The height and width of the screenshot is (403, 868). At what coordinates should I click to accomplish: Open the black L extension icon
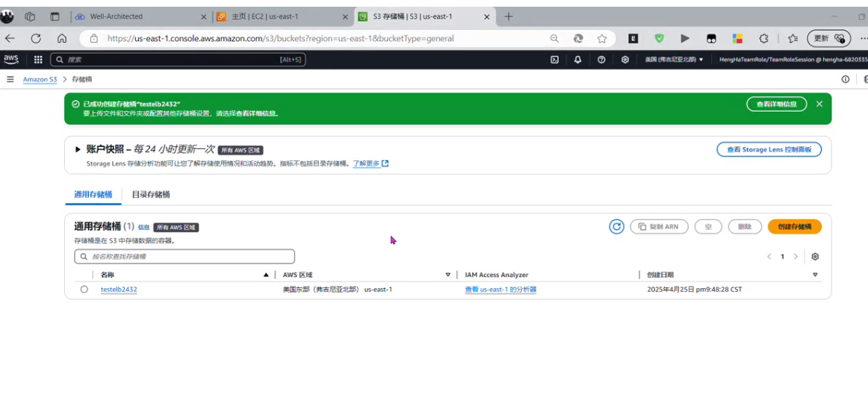point(633,39)
